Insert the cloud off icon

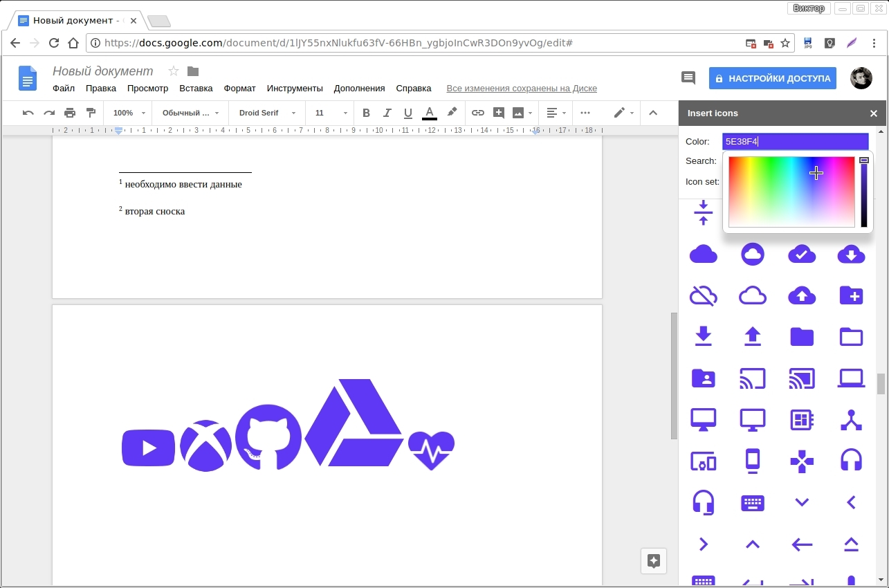point(704,295)
